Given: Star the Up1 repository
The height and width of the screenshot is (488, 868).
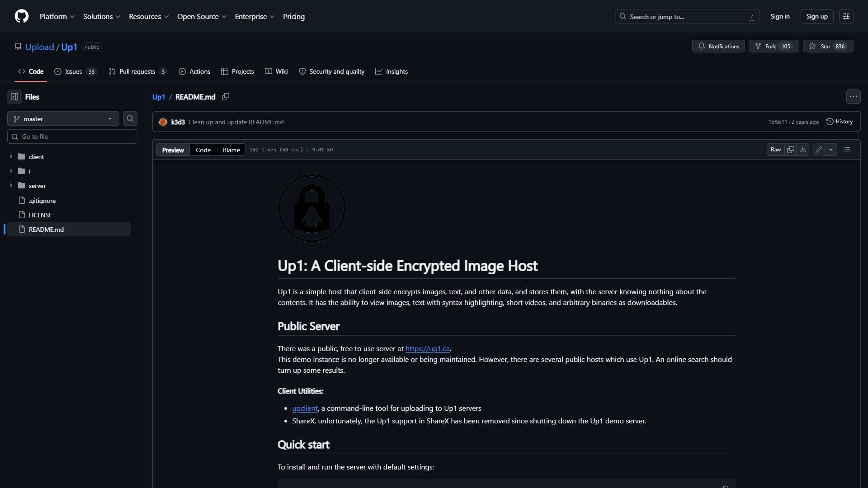Looking at the screenshot, I should pos(828,46).
